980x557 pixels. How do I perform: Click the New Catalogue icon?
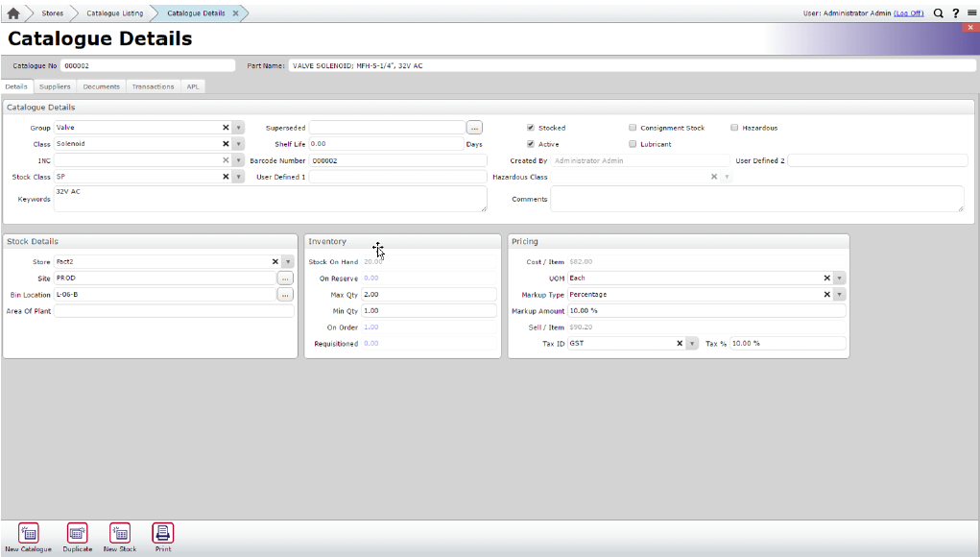click(x=28, y=534)
